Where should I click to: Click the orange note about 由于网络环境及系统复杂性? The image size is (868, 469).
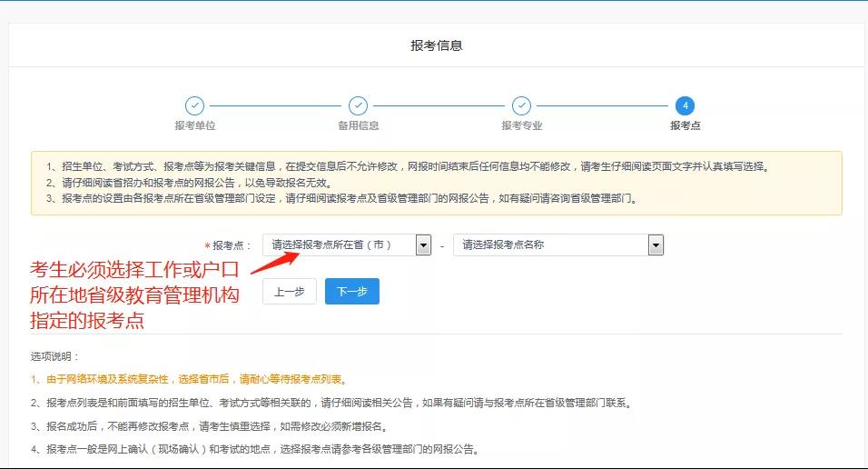coord(190,379)
